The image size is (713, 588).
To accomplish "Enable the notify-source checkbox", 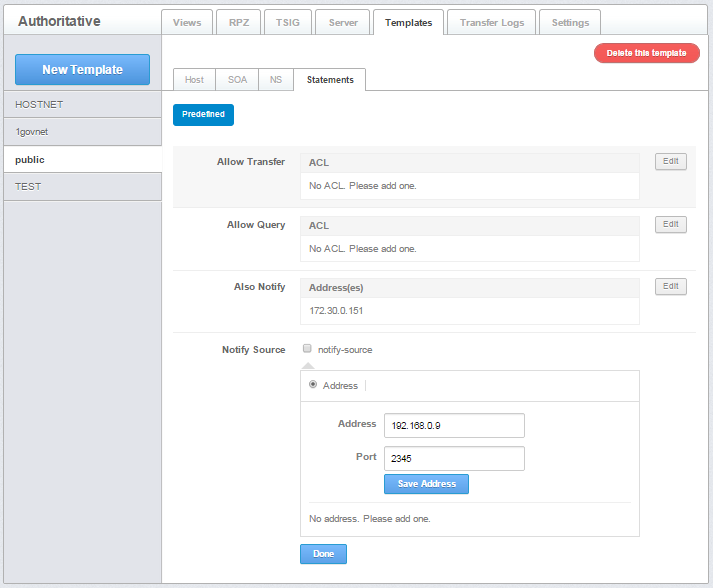I will click(x=308, y=349).
